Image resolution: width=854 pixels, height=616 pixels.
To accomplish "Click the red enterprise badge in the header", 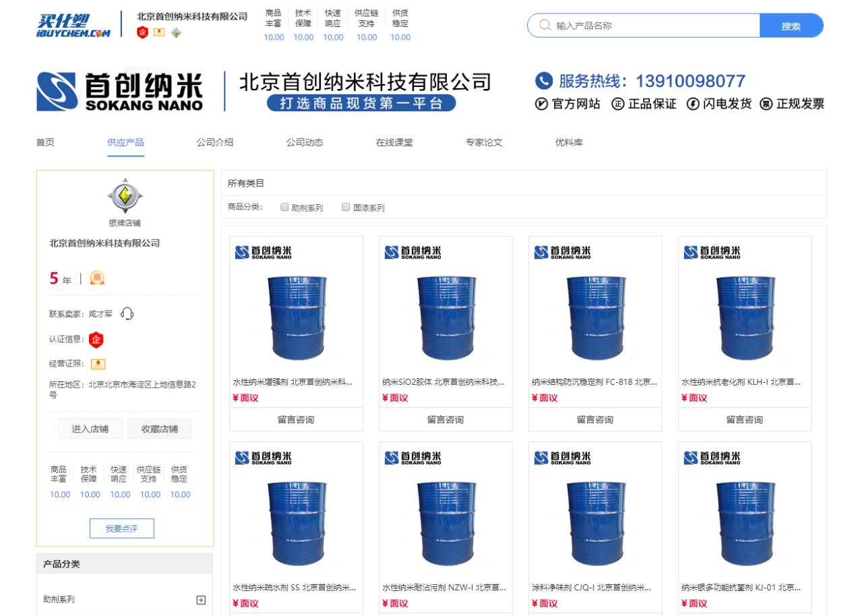I will pos(142,32).
